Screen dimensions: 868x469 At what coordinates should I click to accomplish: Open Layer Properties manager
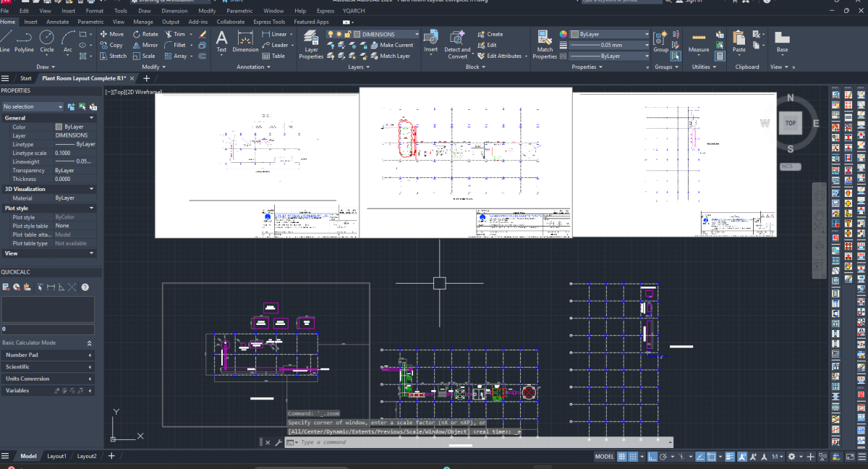point(311,45)
